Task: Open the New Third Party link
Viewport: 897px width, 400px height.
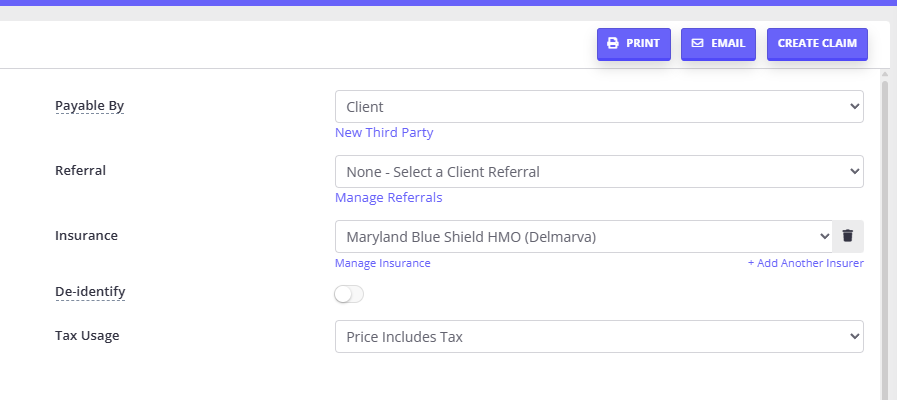Action: click(x=384, y=132)
